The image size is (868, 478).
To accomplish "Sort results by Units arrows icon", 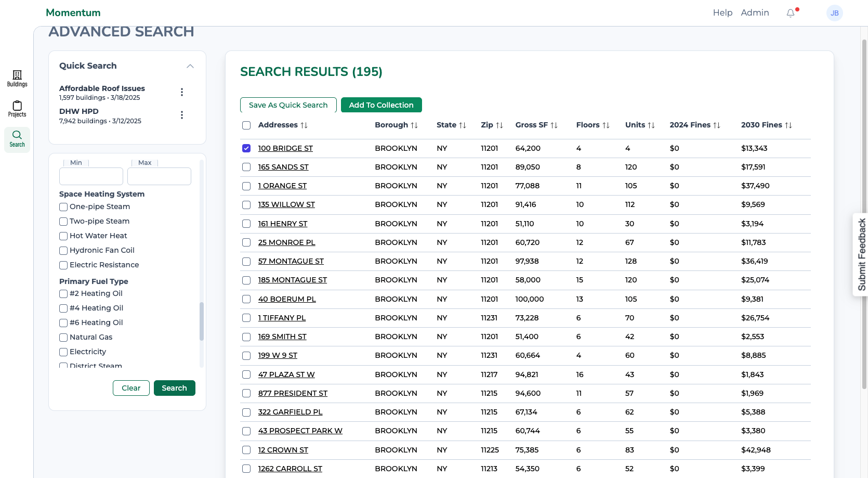I will coord(651,125).
